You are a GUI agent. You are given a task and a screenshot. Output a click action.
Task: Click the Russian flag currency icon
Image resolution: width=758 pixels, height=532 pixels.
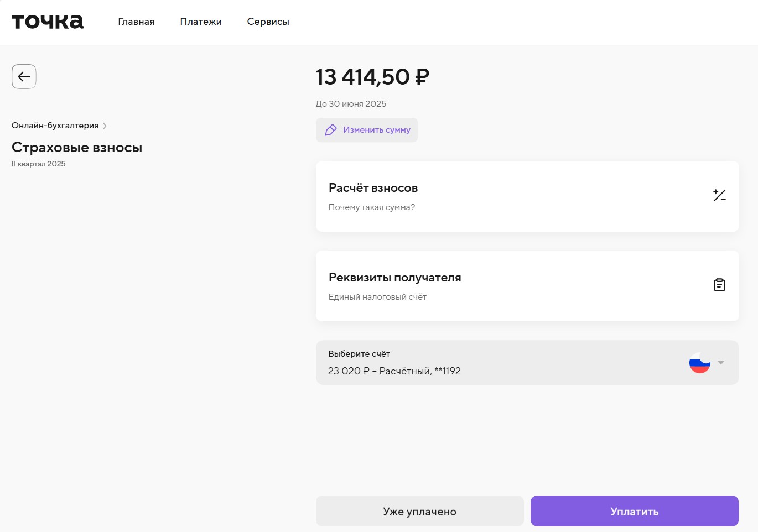699,363
